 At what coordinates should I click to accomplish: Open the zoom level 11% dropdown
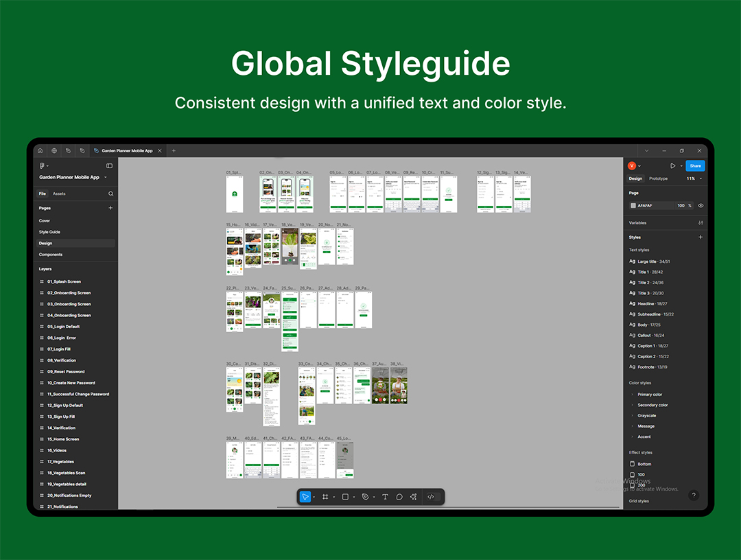pyautogui.click(x=694, y=178)
